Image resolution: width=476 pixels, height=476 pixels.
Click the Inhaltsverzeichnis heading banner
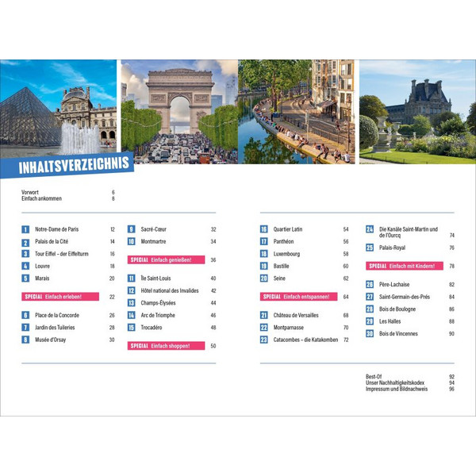[67, 165]
